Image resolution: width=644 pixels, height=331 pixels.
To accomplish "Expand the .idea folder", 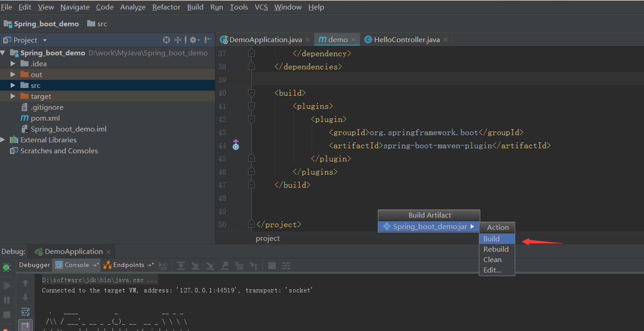I will pyautogui.click(x=13, y=63).
